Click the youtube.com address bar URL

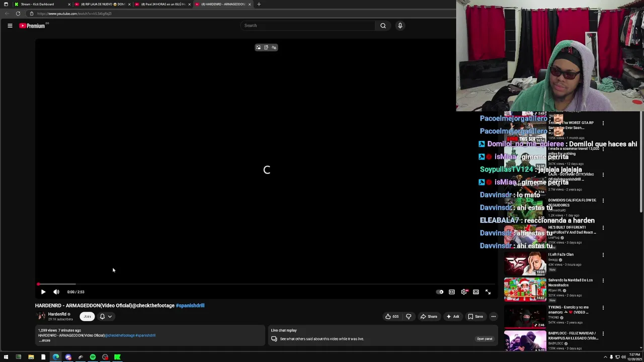point(74,14)
